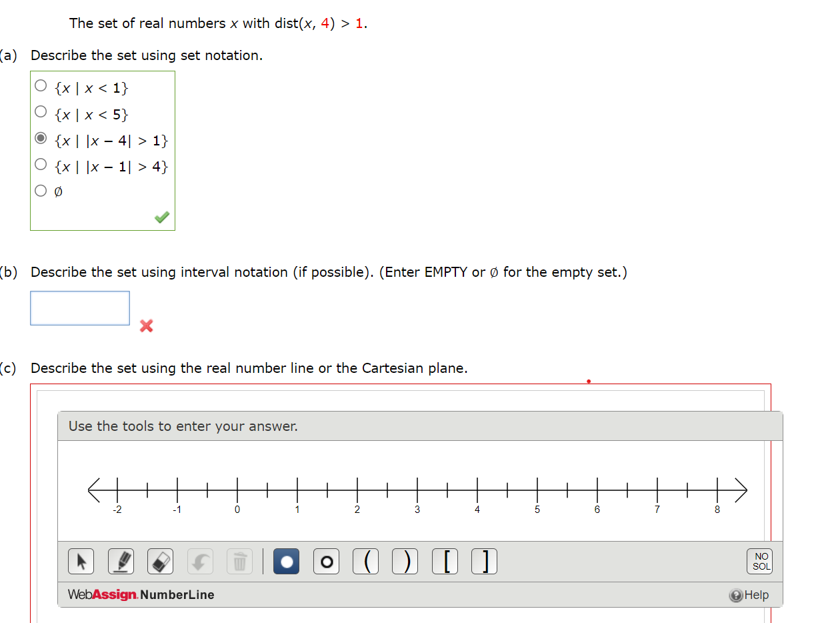This screenshot has width=840, height=623.
Task: Select option {x | |x − 1| > 4}
Action: click(40, 163)
